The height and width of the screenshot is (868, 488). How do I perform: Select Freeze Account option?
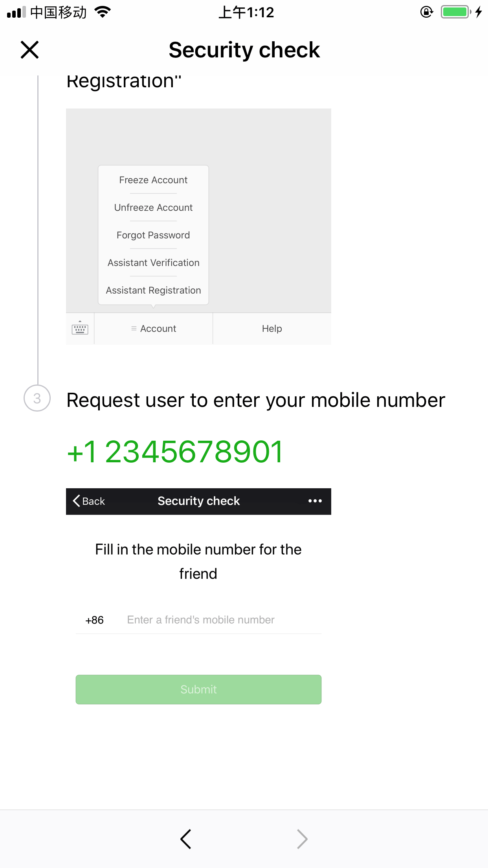tap(153, 180)
